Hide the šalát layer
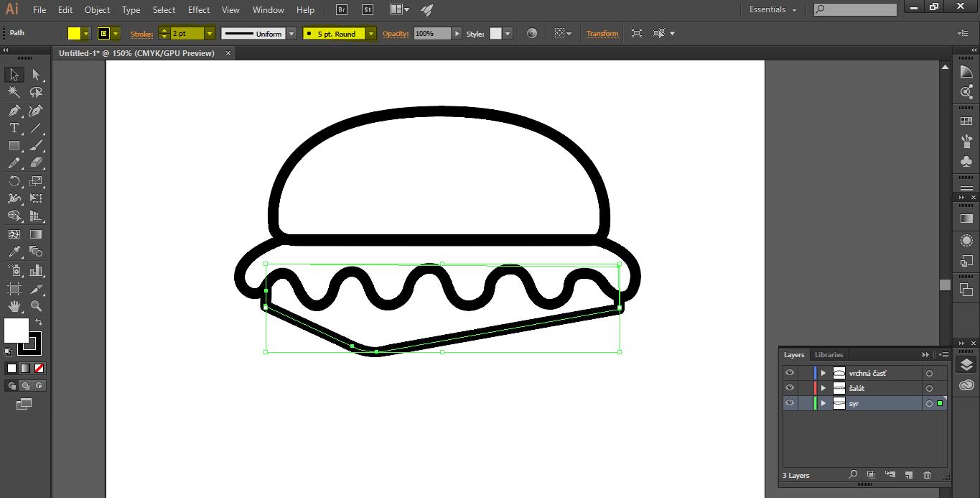 click(790, 388)
